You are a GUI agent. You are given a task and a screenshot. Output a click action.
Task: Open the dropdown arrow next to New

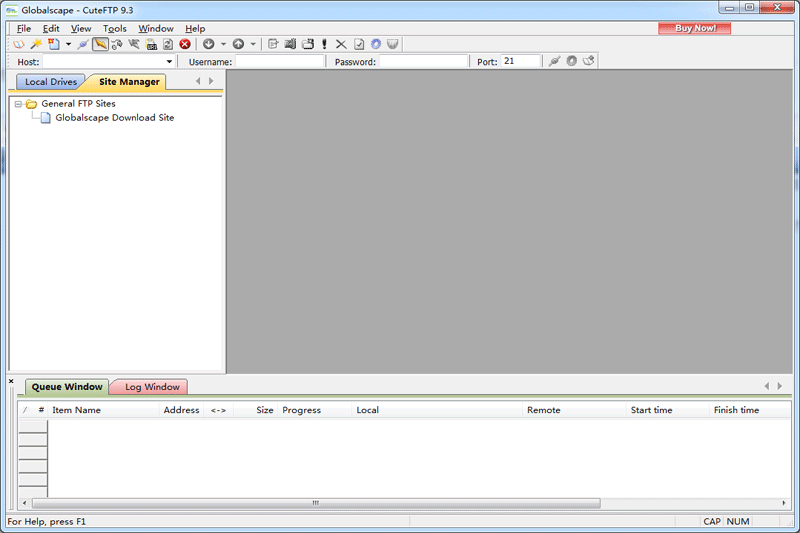point(68,44)
